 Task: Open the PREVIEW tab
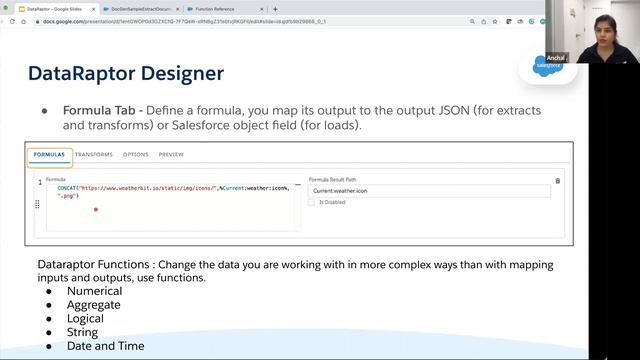(171, 155)
